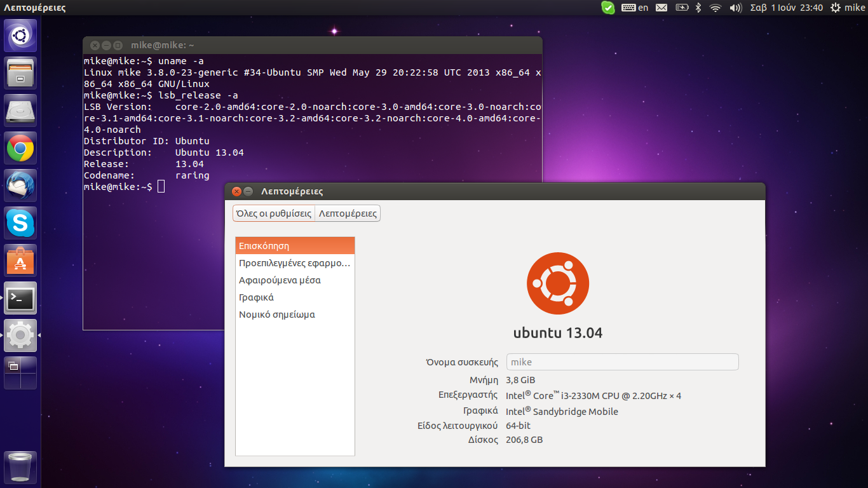Click the 'lsb_release -a' command line
Viewport: 868px width, 488px height.
161,95
